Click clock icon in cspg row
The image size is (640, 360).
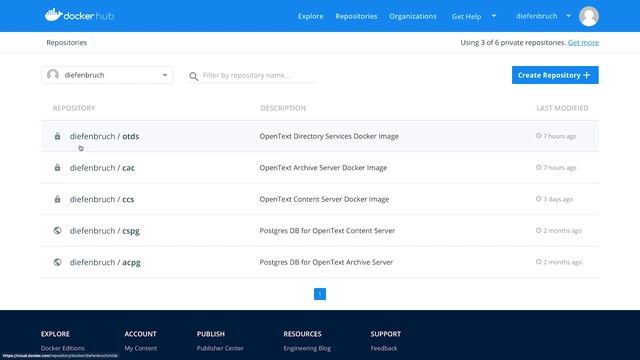[x=538, y=230]
